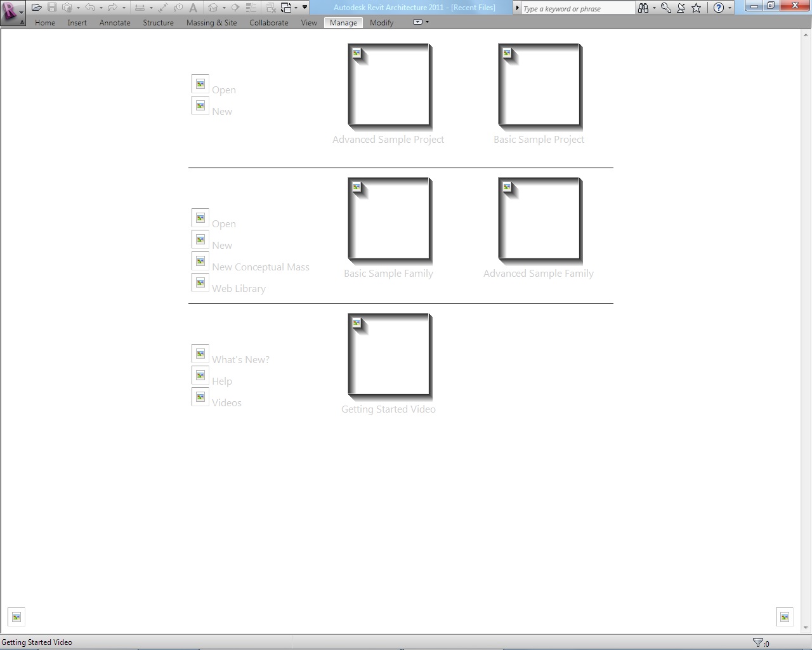The width and height of the screenshot is (812, 650).
Task: Click the Videos link
Action: click(x=226, y=403)
